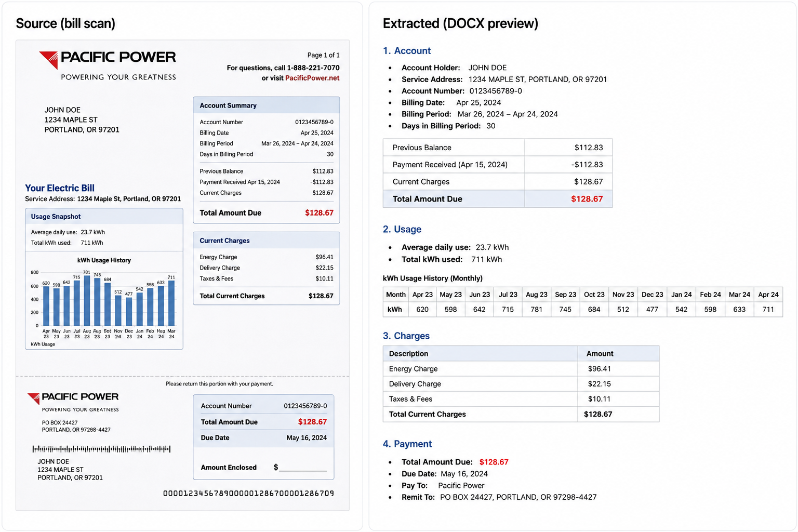Click the '1. Account' section heading
This screenshot has width=798, height=532.
[x=407, y=51]
